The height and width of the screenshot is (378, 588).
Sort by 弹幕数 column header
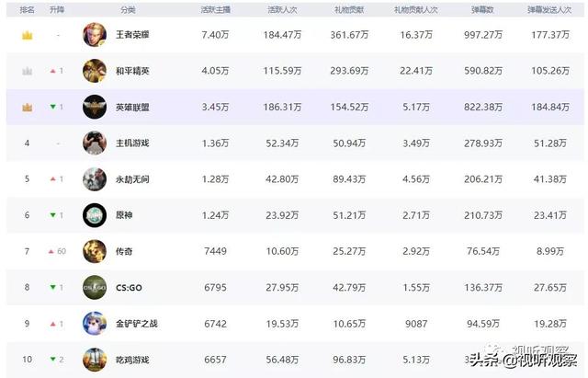[x=482, y=9]
